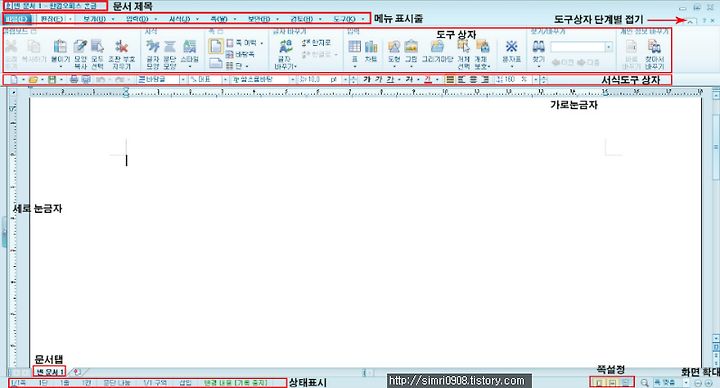
Task: Open the line spacing 160% dropdown
Action: [535, 79]
